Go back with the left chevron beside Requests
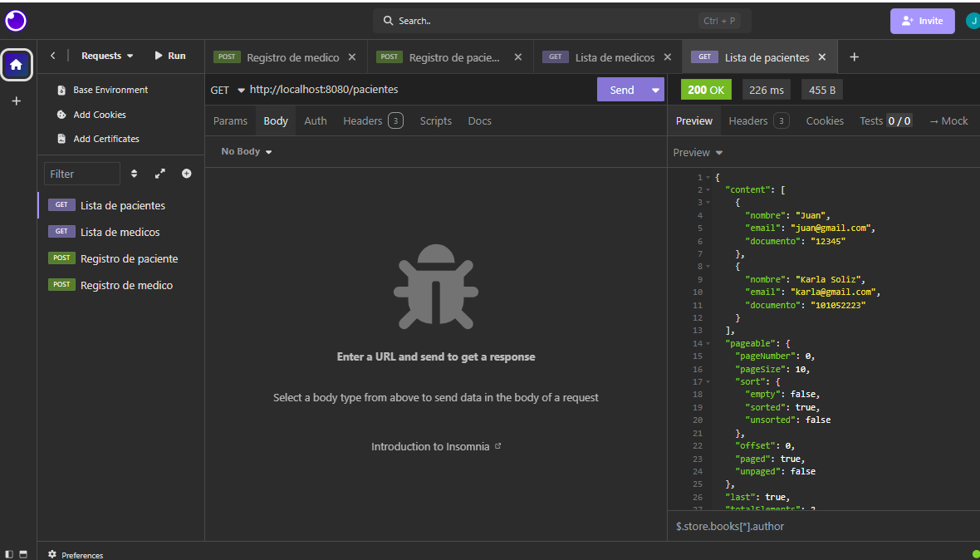Screen dimensions: 980x560 (52, 56)
